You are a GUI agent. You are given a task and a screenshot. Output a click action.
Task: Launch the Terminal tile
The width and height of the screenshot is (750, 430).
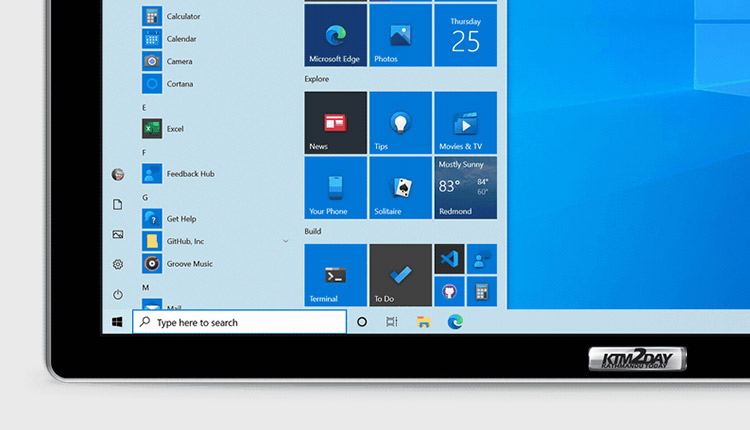point(336,275)
